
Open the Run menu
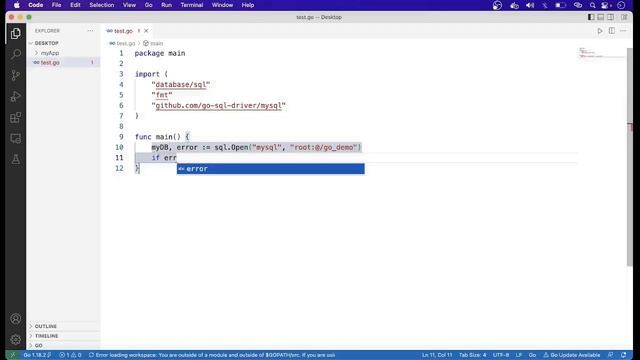(167, 5)
